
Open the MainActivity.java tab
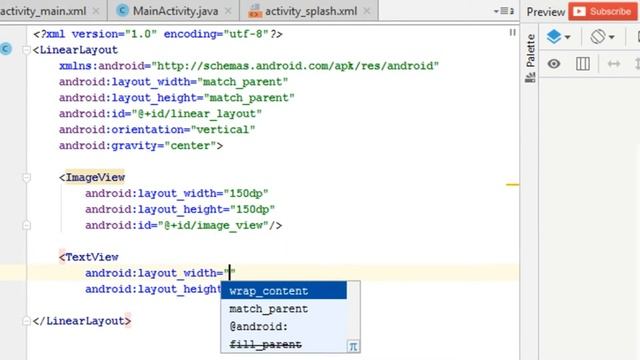tap(176, 11)
